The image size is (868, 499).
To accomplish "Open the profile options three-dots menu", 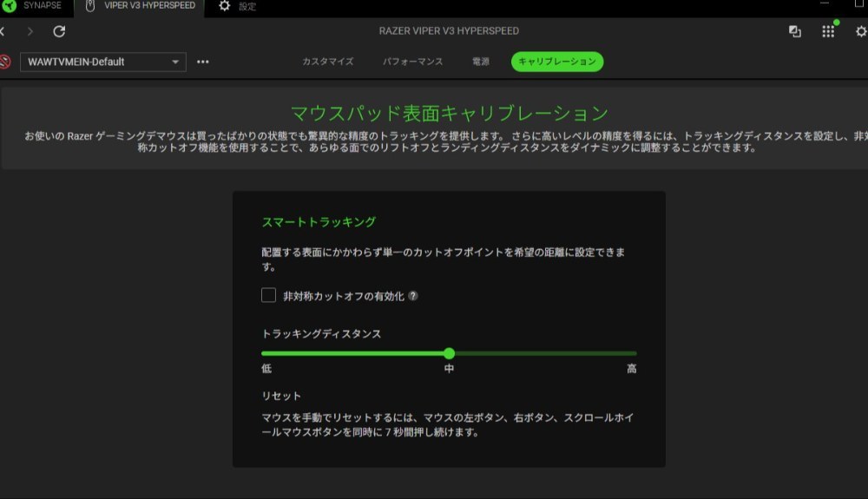I will coord(203,62).
